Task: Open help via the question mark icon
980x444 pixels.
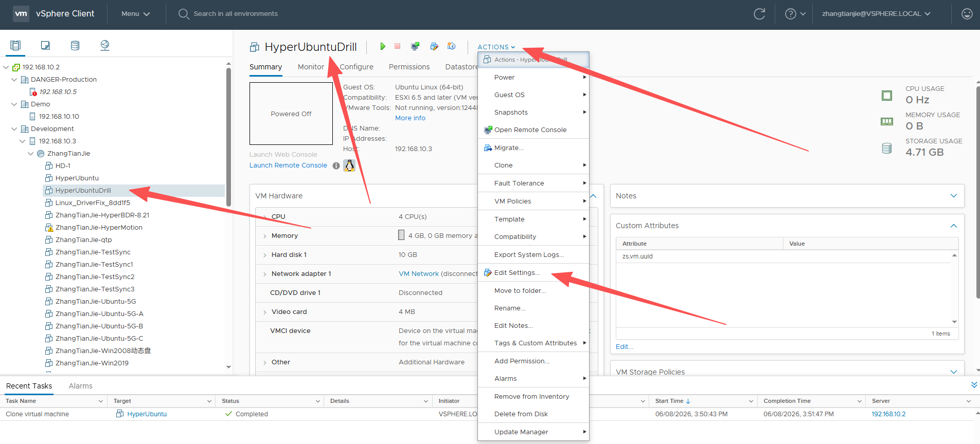Action: (x=791, y=14)
